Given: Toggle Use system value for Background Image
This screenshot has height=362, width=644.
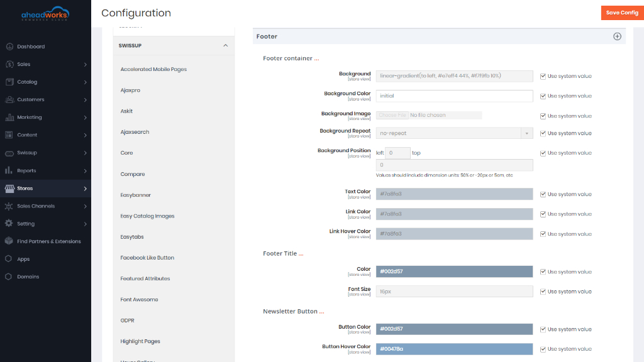Looking at the screenshot, I should (543, 116).
